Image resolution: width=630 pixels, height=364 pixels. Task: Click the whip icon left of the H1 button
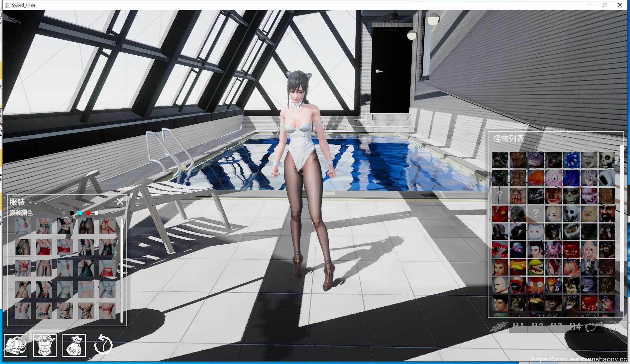(499, 327)
